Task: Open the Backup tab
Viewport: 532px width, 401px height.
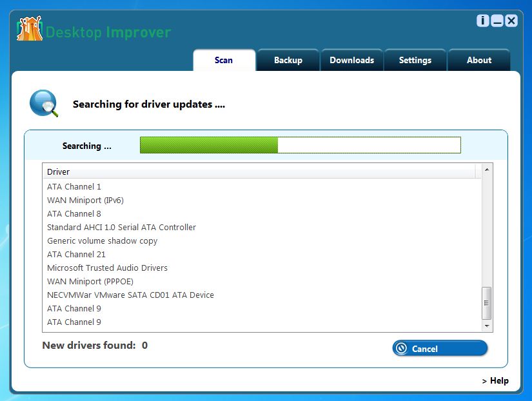Action: (288, 60)
